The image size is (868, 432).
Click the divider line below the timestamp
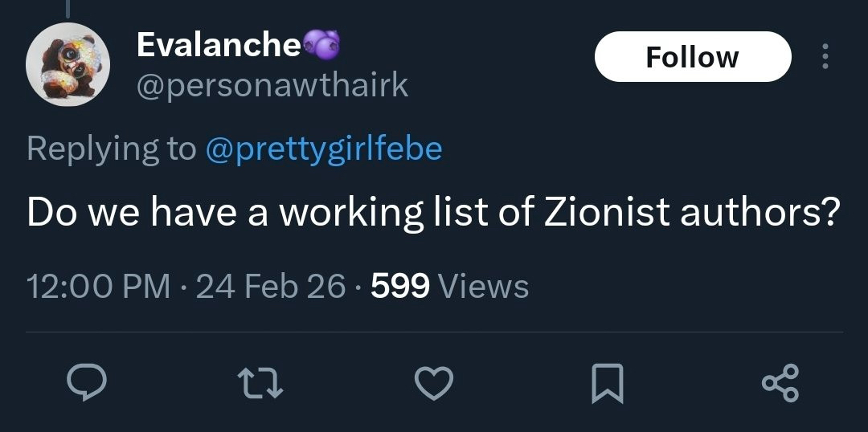coord(434,332)
